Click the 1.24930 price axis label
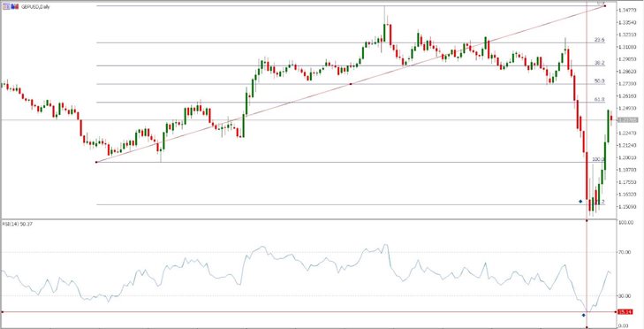Image resolution: width=644 pixels, height=329 pixels. 628,108
